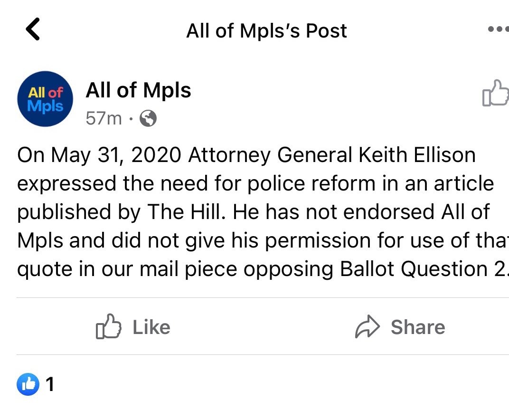
Task: Open the 57m post timestamp
Action: coord(104,118)
